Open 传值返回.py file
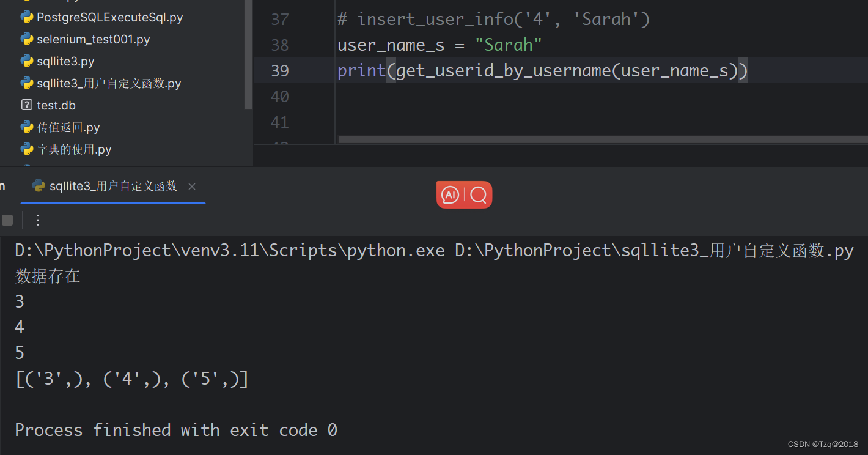The height and width of the screenshot is (455, 868). pos(68,127)
